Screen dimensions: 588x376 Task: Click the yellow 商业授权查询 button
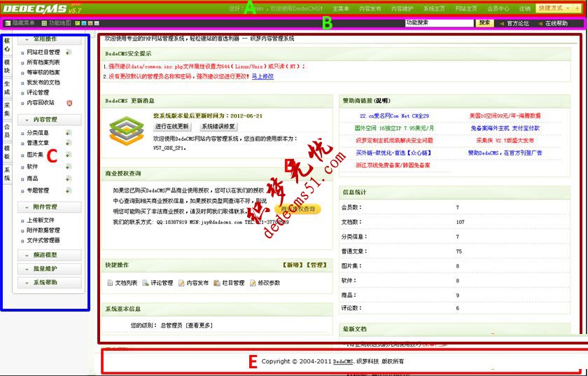coord(297,209)
